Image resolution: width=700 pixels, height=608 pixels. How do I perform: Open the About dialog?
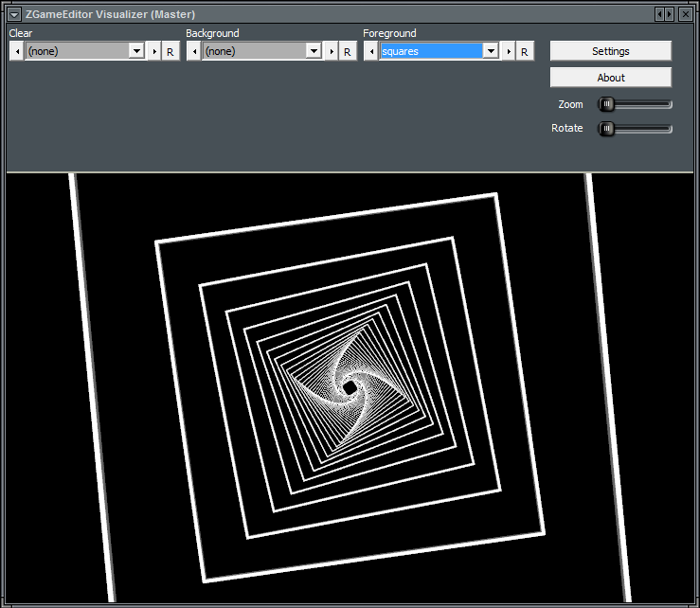coord(611,78)
